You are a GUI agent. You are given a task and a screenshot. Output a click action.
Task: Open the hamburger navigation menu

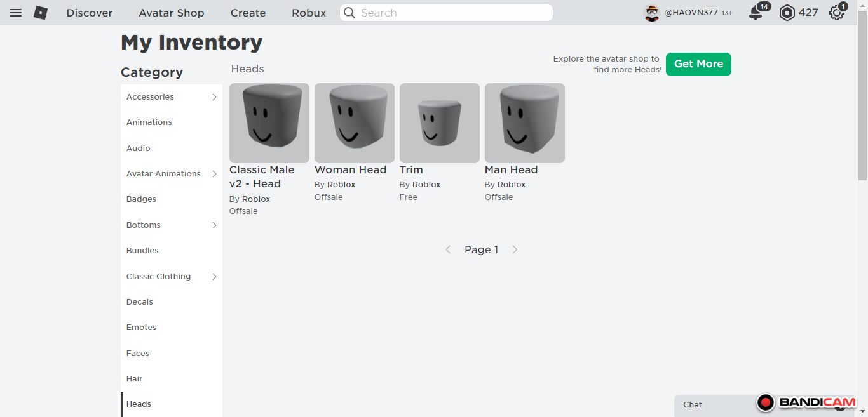coord(16,13)
